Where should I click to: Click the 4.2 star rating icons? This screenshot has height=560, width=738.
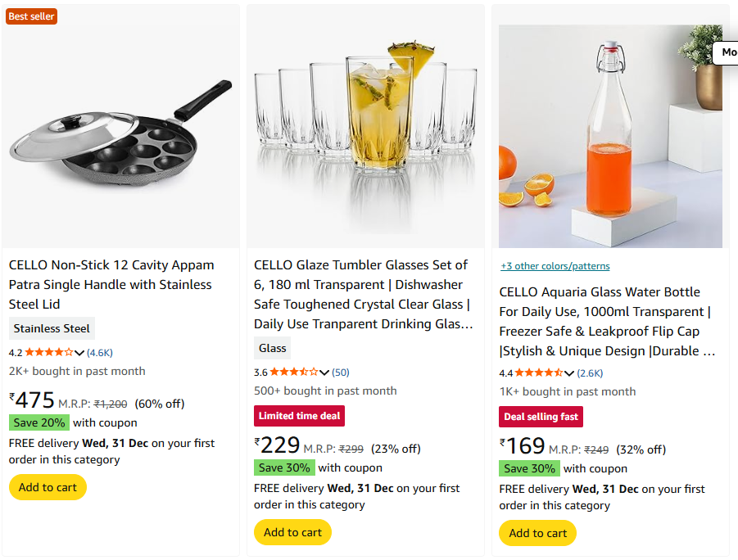49,353
